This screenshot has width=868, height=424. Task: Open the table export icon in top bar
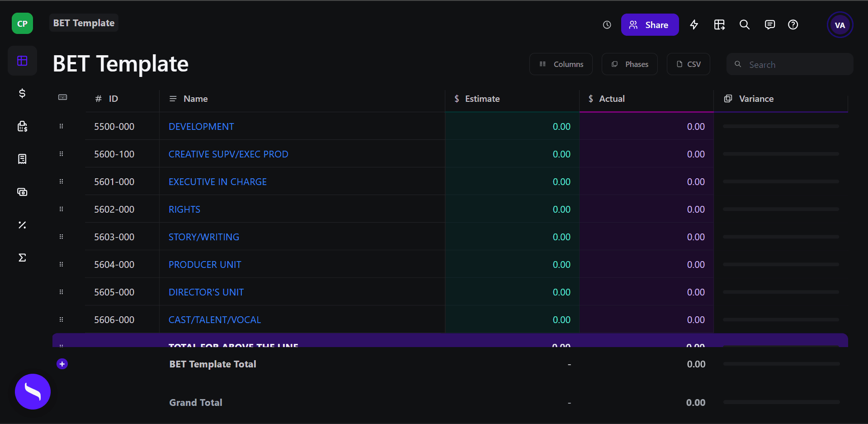(719, 25)
